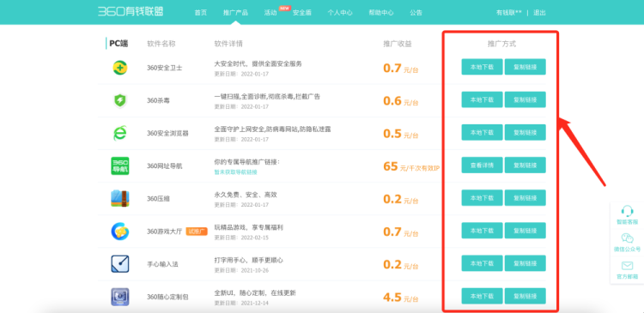This screenshot has width=644, height=313.
Task: Click the 360压缩 archive icon
Action: (120, 199)
